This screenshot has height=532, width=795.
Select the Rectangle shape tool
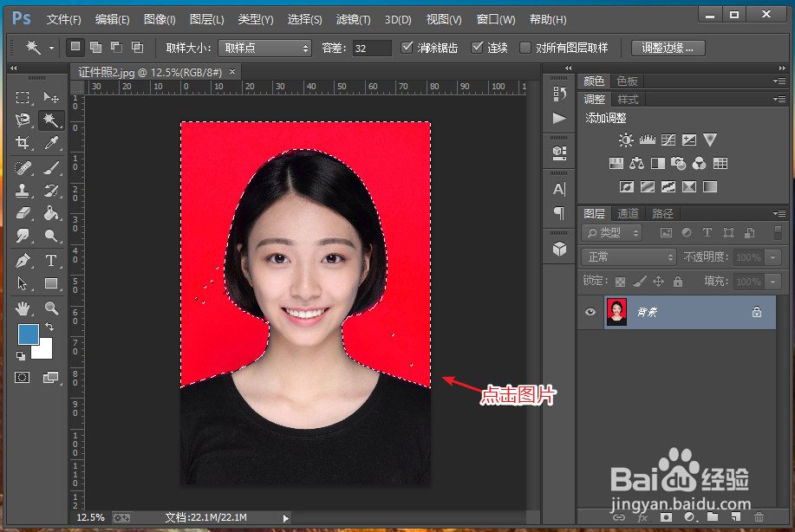click(x=50, y=283)
